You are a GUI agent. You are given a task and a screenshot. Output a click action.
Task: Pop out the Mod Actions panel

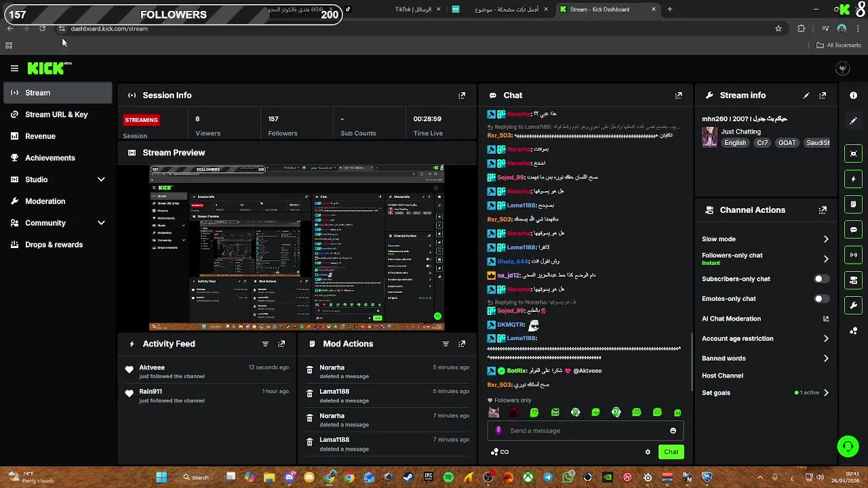(462, 344)
